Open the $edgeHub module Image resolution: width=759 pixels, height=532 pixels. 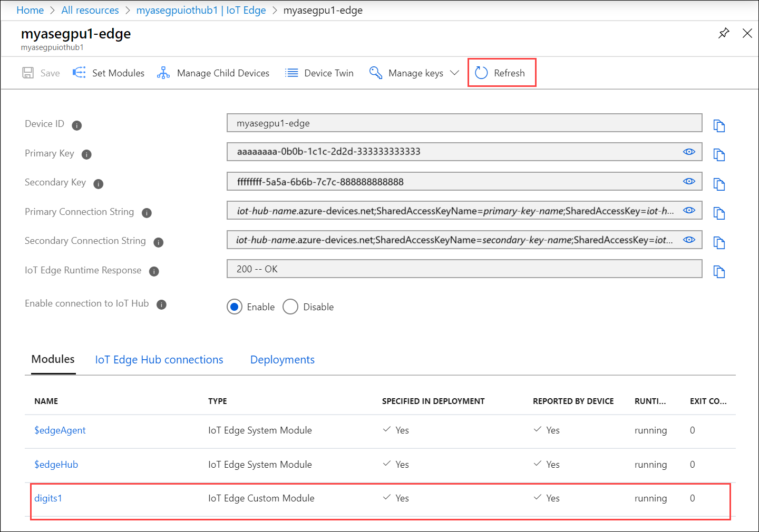[x=56, y=465]
